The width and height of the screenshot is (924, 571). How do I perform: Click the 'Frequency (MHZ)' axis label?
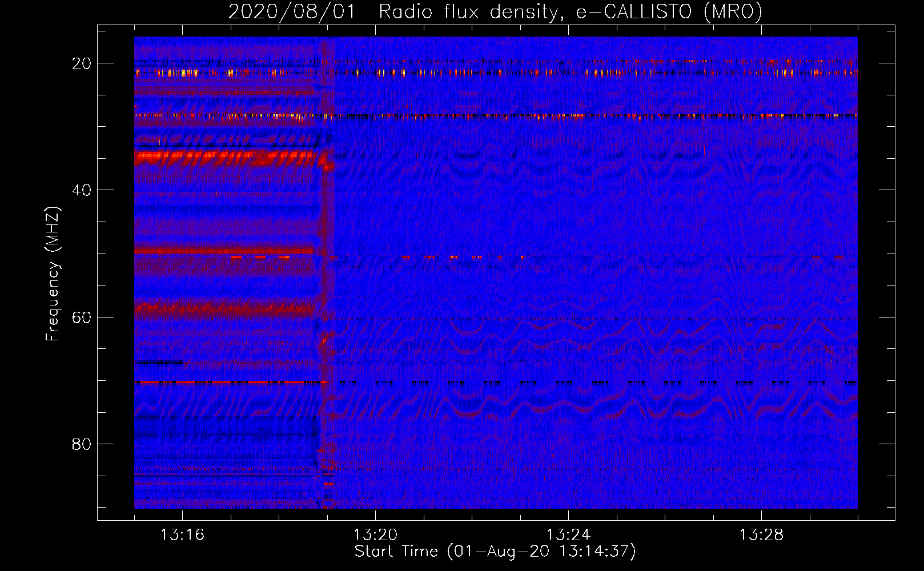[x=53, y=274]
